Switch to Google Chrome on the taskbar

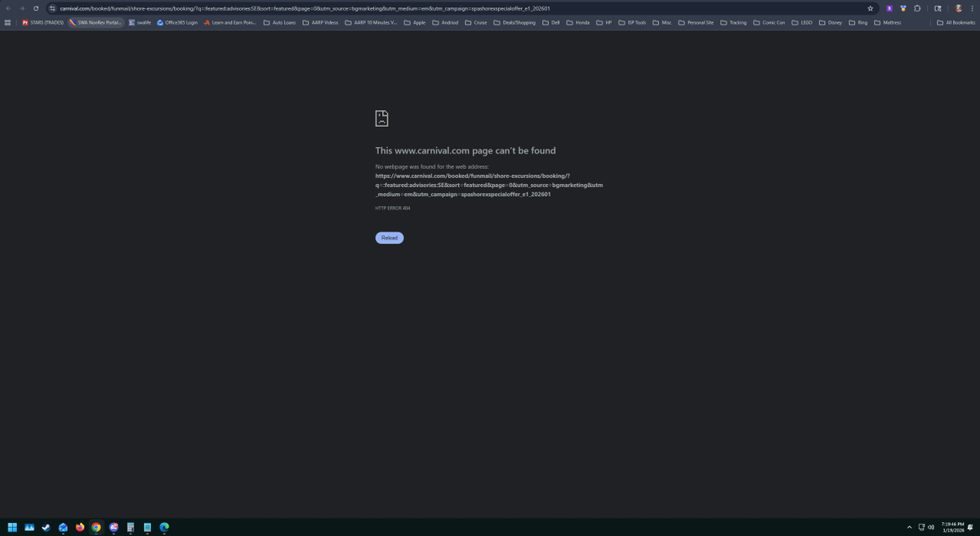tap(96, 527)
